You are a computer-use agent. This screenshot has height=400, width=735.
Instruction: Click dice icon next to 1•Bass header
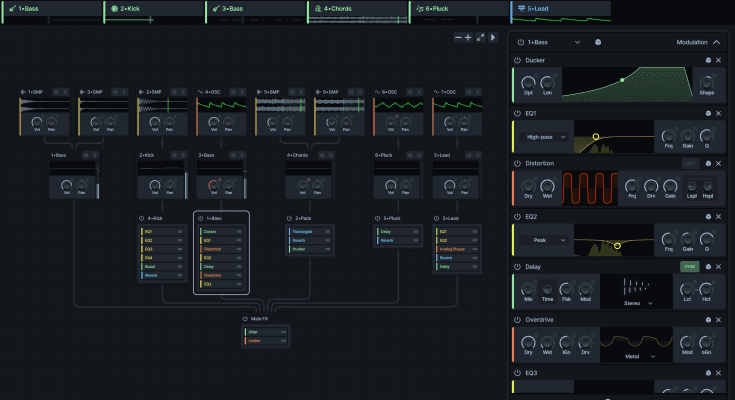coord(598,43)
